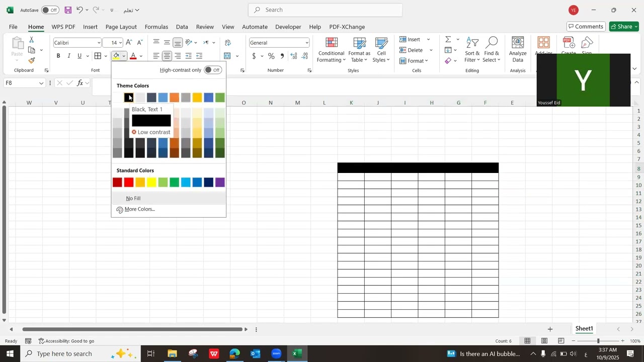Viewport: 644px width, 362px height.
Task: Turn on the AutoSave toggle
Action: [x=50, y=10]
